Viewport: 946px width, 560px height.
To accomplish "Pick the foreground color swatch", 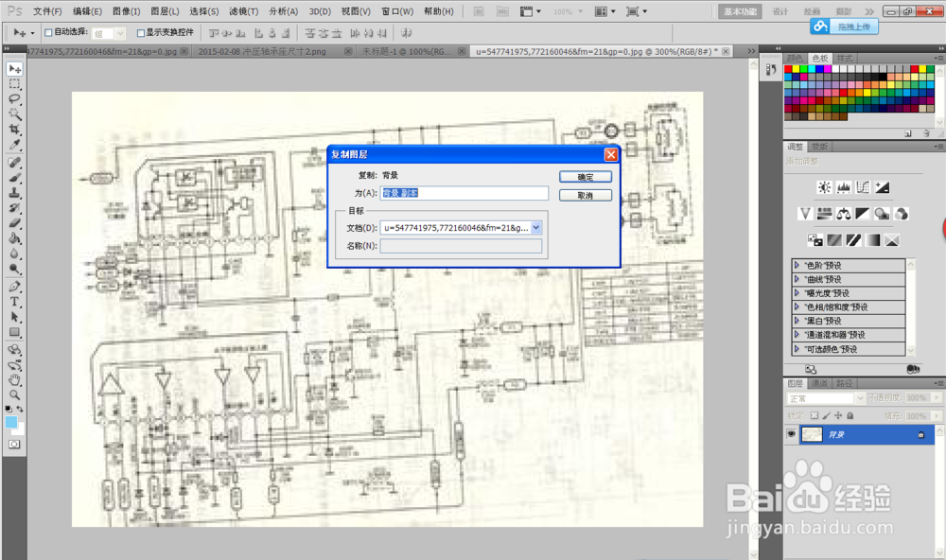I will click(11, 422).
